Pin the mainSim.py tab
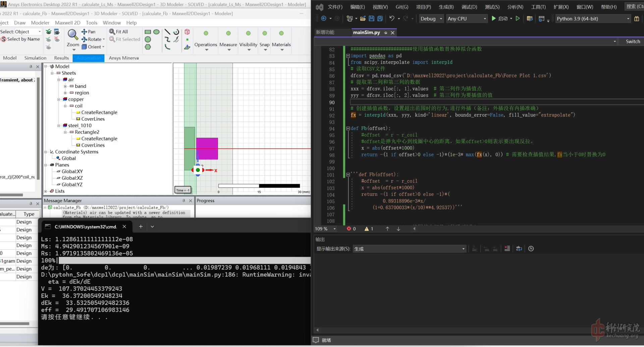The height and width of the screenshot is (347, 644). 386,33
